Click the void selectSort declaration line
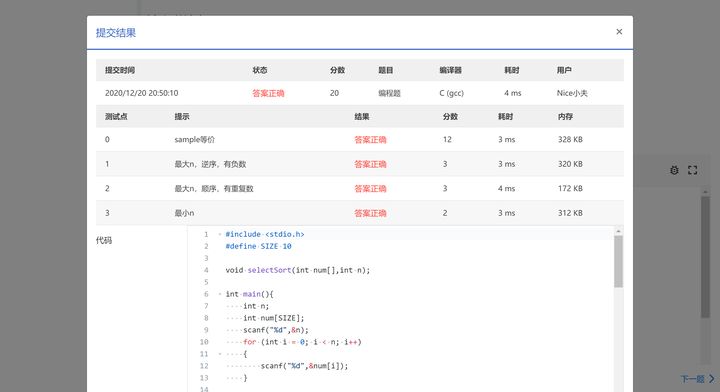 click(298, 270)
